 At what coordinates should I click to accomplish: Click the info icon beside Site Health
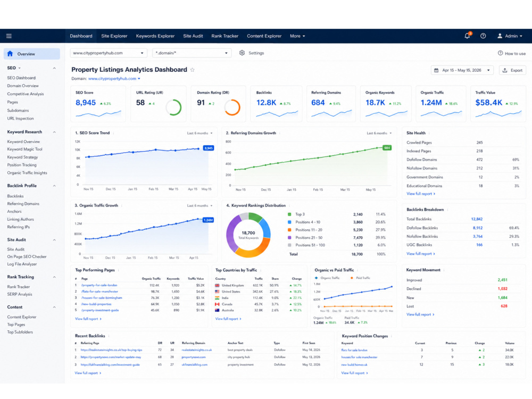coord(429,133)
